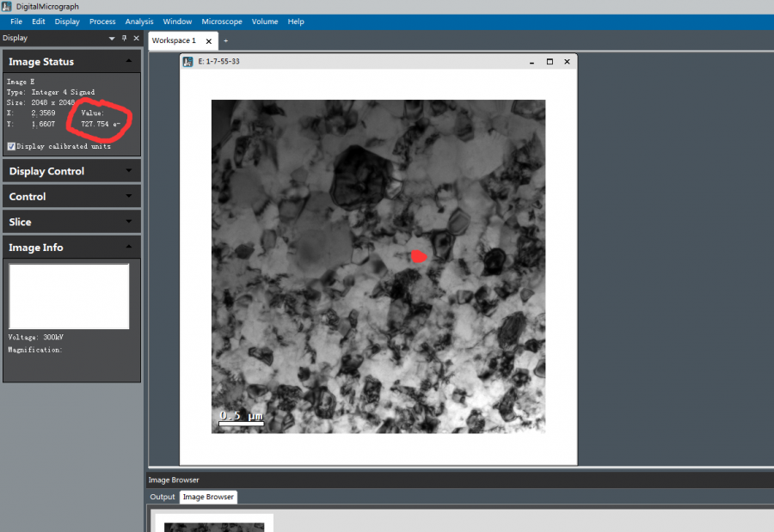Screen dimensions: 774x532
Task: Pin the Display panel
Action: (x=125, y=38)
